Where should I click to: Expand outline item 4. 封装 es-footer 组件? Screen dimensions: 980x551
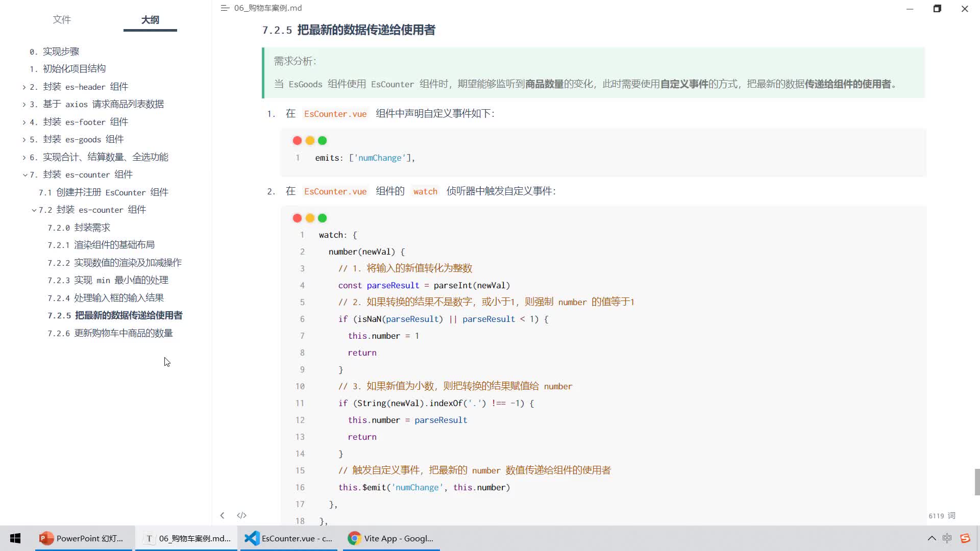coord(24,122)
